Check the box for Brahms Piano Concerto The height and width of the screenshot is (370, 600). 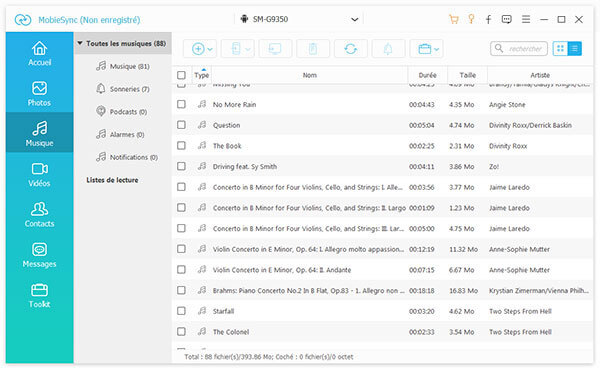click(181, 290)
